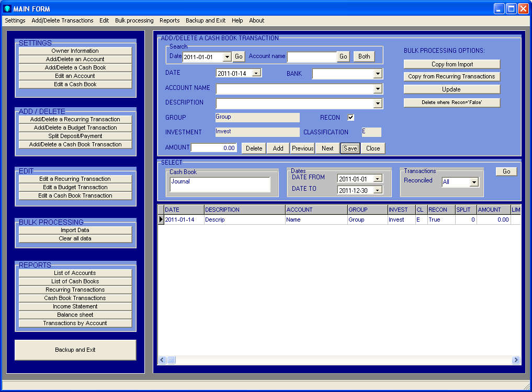
Task: Open the DATE FROM date picker
Action: [377, 178]
